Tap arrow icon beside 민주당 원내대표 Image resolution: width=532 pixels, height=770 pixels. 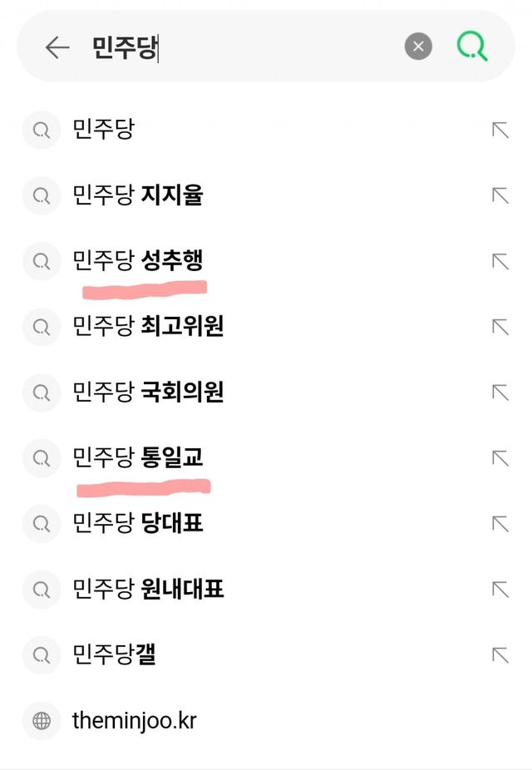(500, 590)
